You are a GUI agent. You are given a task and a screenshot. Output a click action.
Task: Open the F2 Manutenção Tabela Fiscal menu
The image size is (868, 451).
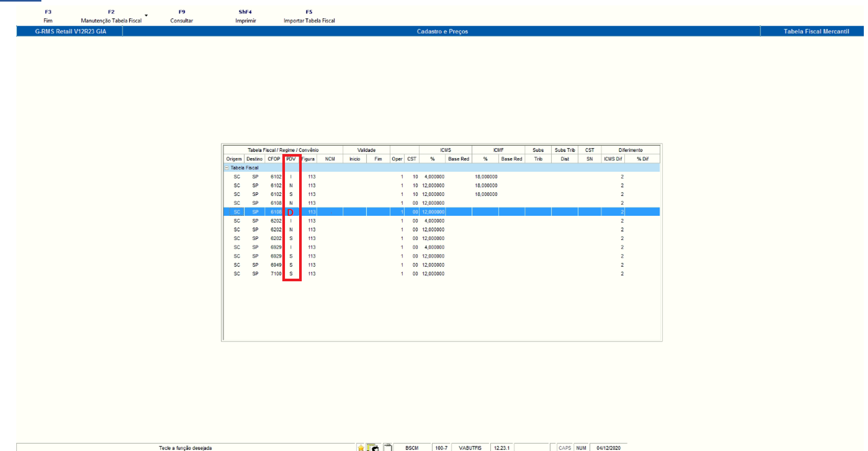click(x=111, y=16)
